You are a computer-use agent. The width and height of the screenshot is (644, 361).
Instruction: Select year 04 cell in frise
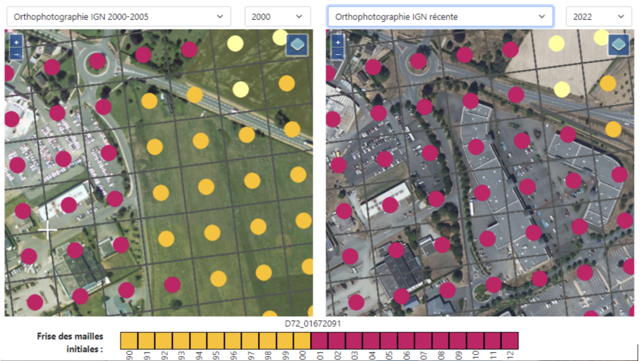click(371, 340)
